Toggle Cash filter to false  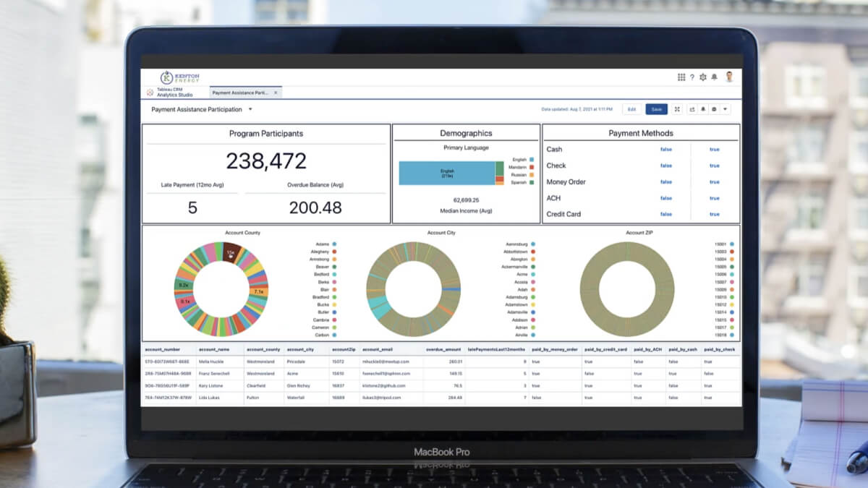[x=665, y=150]
